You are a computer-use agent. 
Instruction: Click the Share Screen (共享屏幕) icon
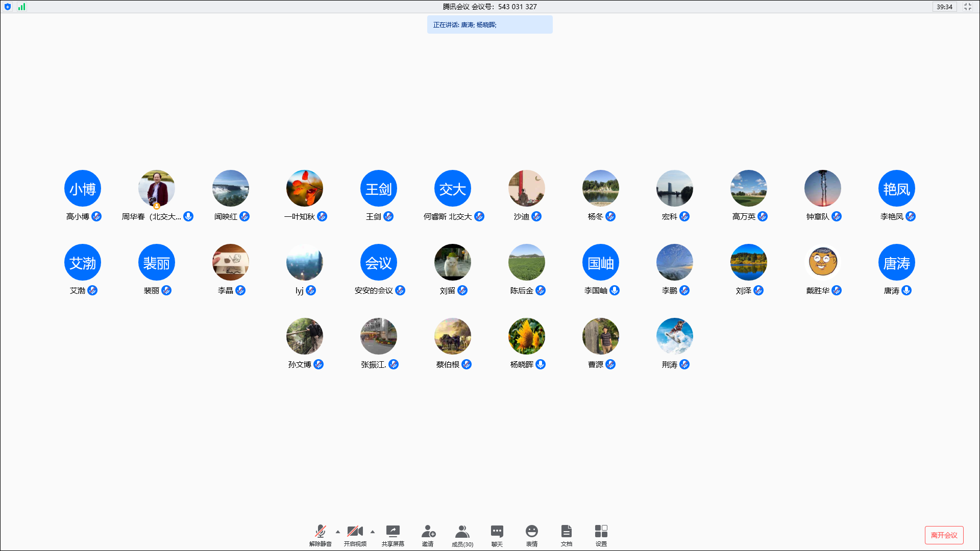click(x=393, y=532)
